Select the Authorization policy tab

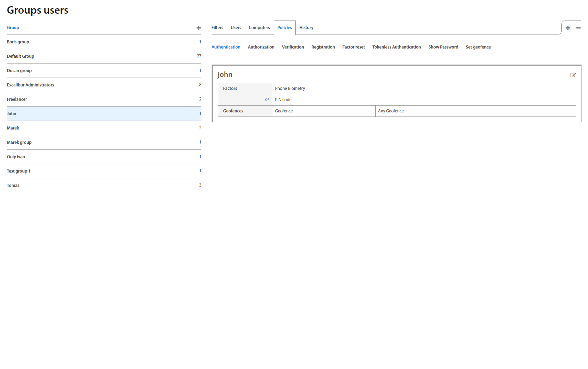coord(261,47)
